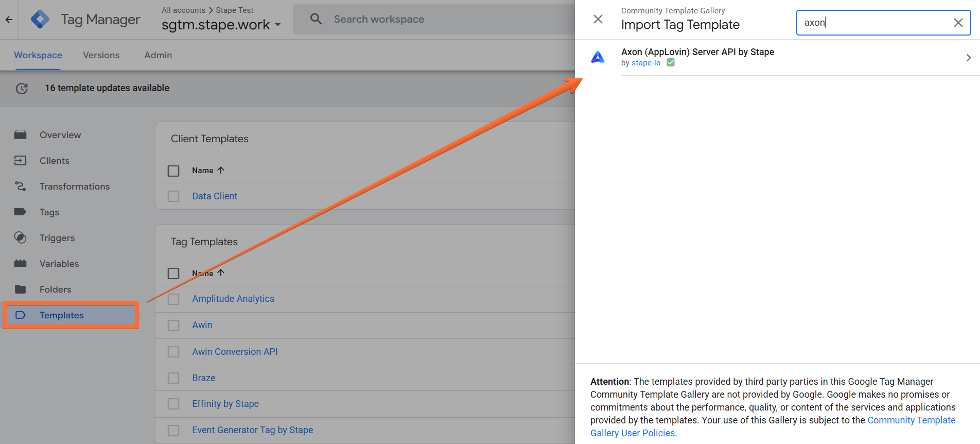
Task: Click the Variables sidebar icon
Action: (x=21, y=263)
